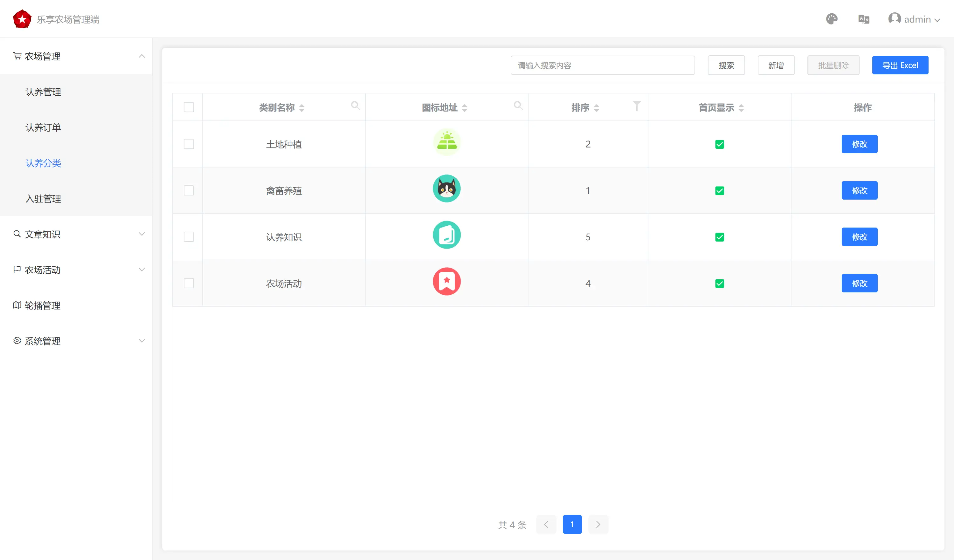Click the 批量删除 button
This screenshot has width=954, height=560.
833,65
